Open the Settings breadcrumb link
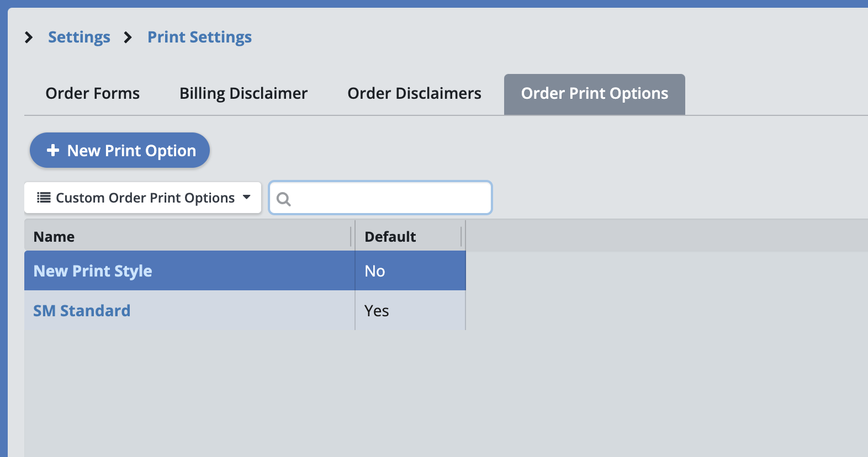 [79, 38]
